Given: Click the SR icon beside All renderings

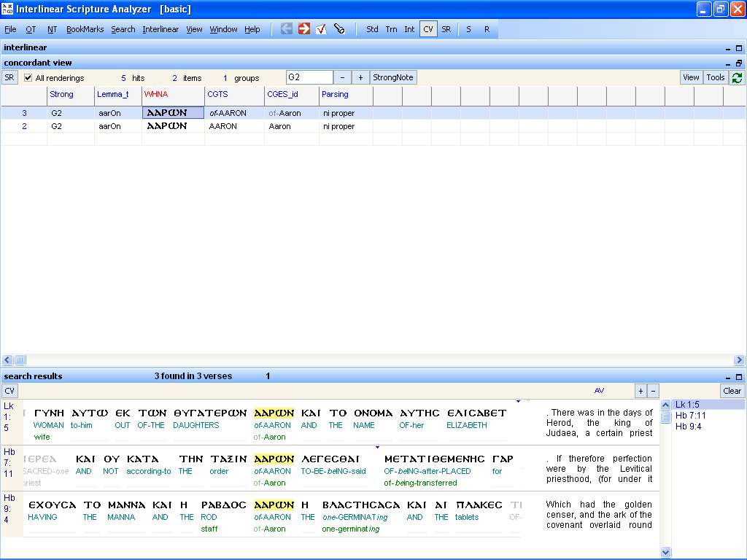Looking at the screenshot, I should (x=9, y=77).
